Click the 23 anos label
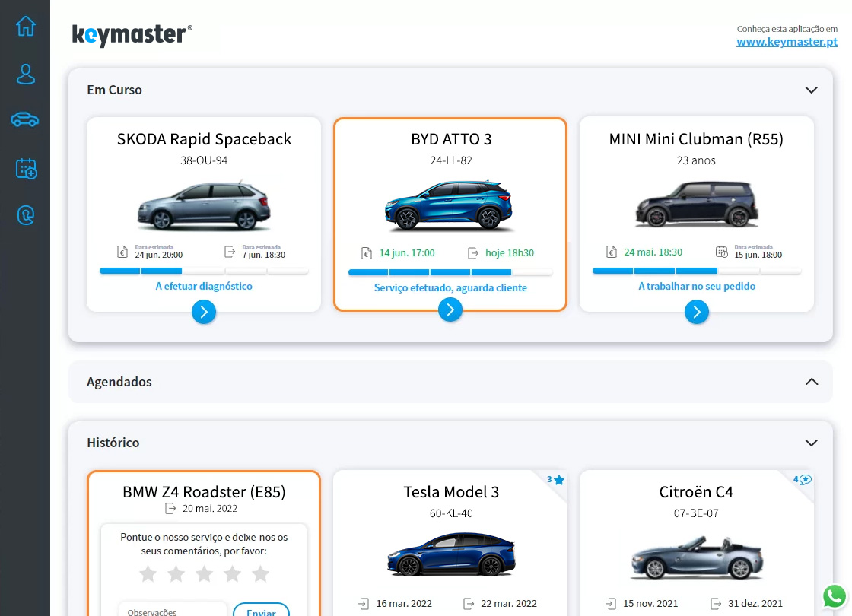The width and height of the screenshot is (852, 616). pos(696,160)
